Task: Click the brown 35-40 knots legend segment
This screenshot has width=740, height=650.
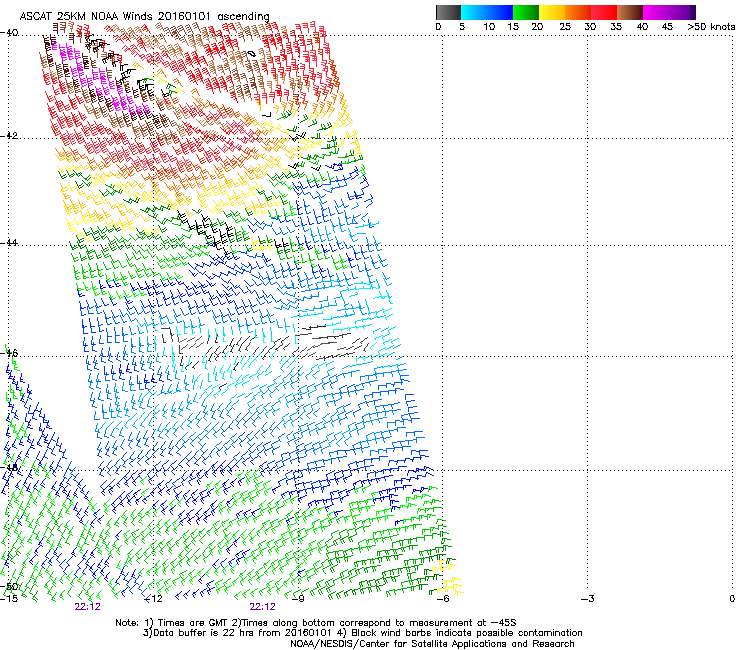Action: (630, 12)
